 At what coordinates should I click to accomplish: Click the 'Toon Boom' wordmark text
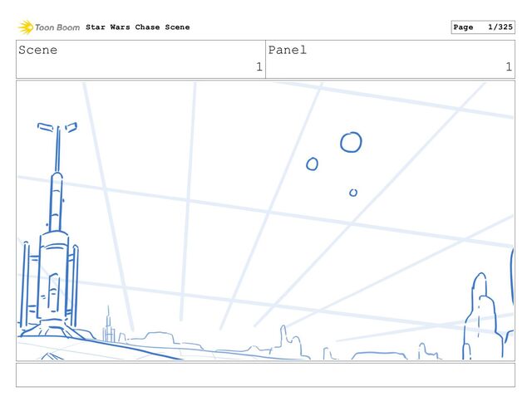(57, 27)
